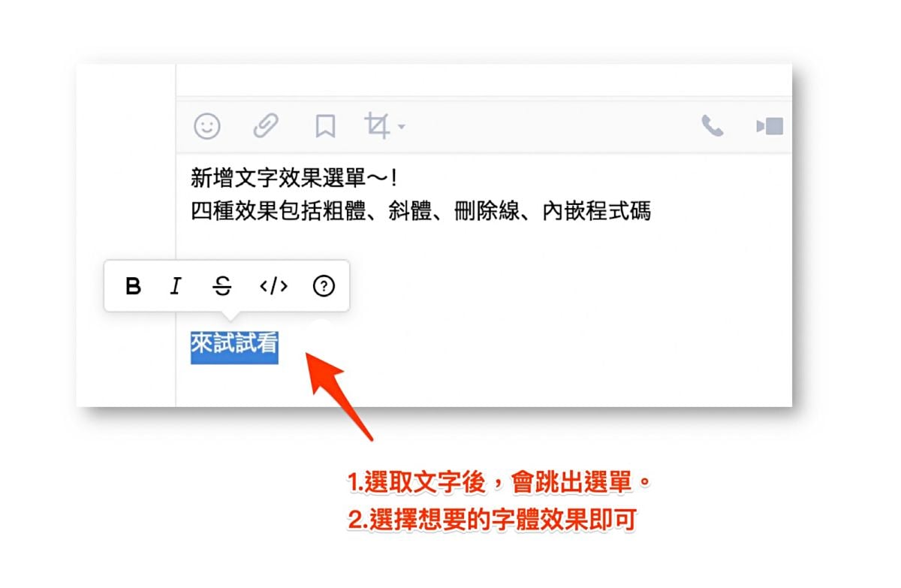Start a video call with the camera icon
The width and height of the screenshot is (901, 588).
point(770,126)
